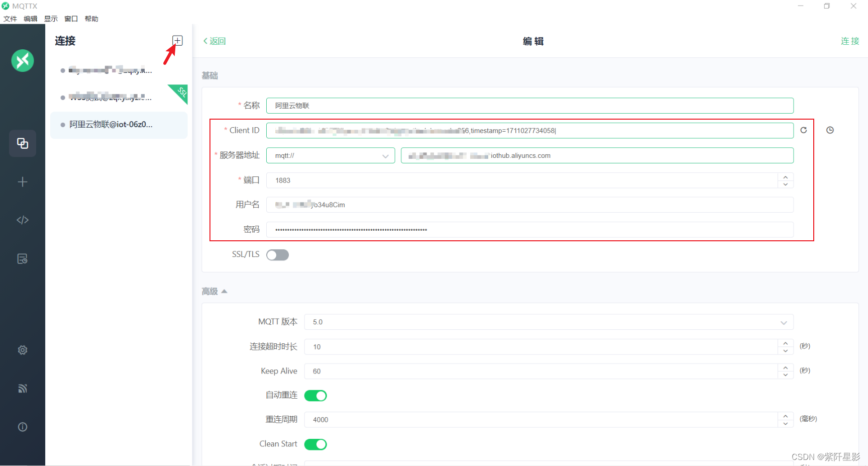
Task: Increase Keep Alive stepper
Action: (786, 367)
